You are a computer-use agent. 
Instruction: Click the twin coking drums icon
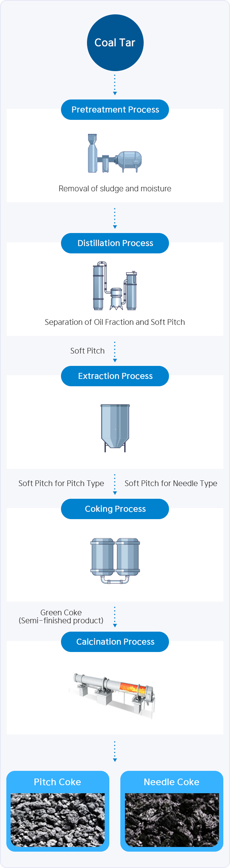(x=115, y=560)
